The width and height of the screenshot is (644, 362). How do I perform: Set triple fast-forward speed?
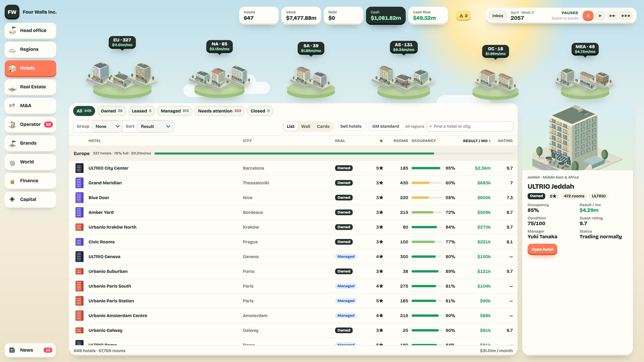coord(626,16)
